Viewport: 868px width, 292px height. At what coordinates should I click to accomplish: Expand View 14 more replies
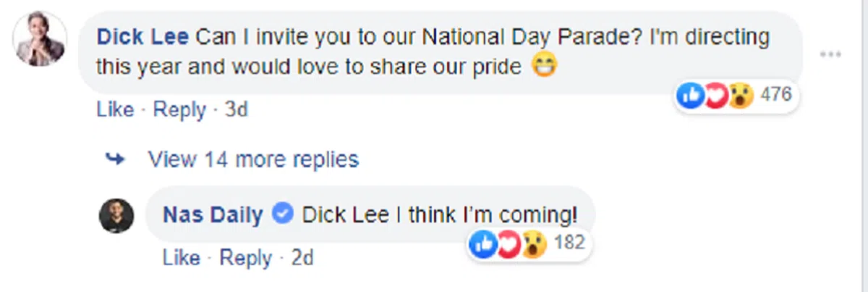(253, 159)
